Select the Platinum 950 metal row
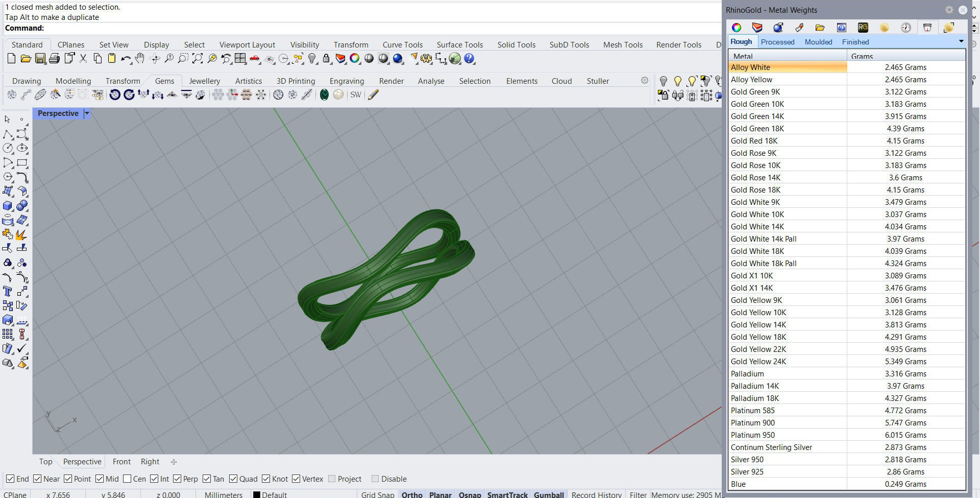The height and width of the screenshot is (498, 980). pos(847,435)
